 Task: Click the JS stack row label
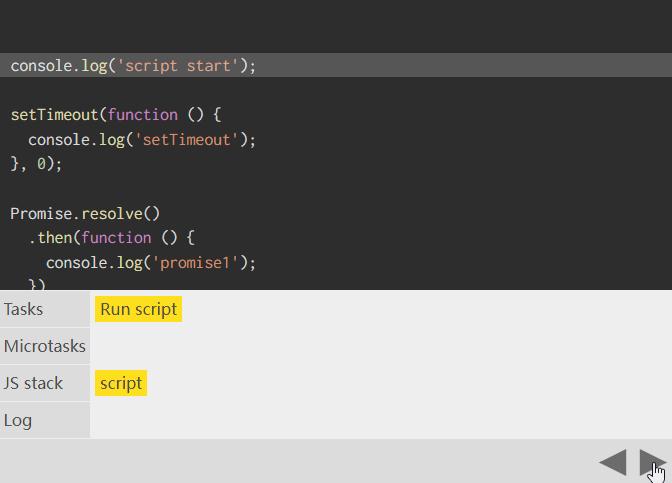tap(33, 383)
